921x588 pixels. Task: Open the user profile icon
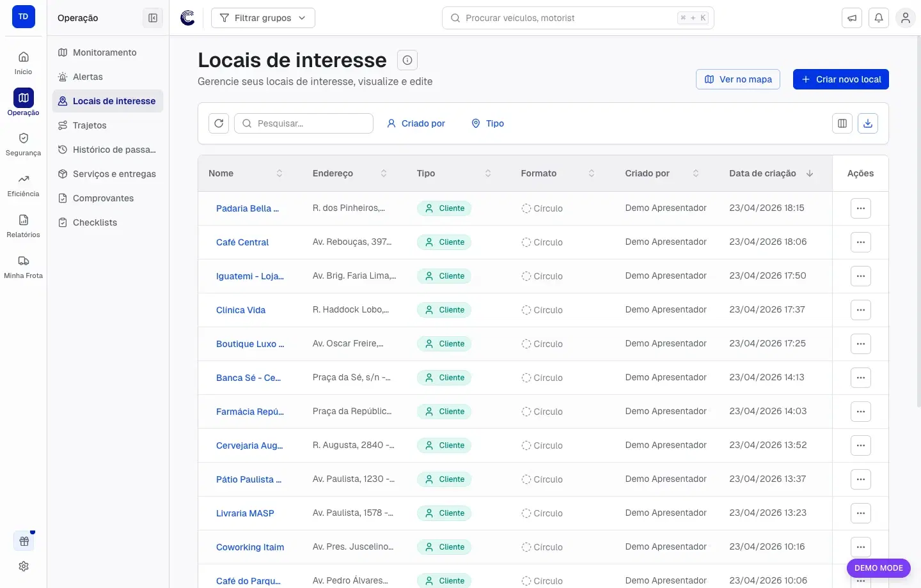(x=906, y=18)
